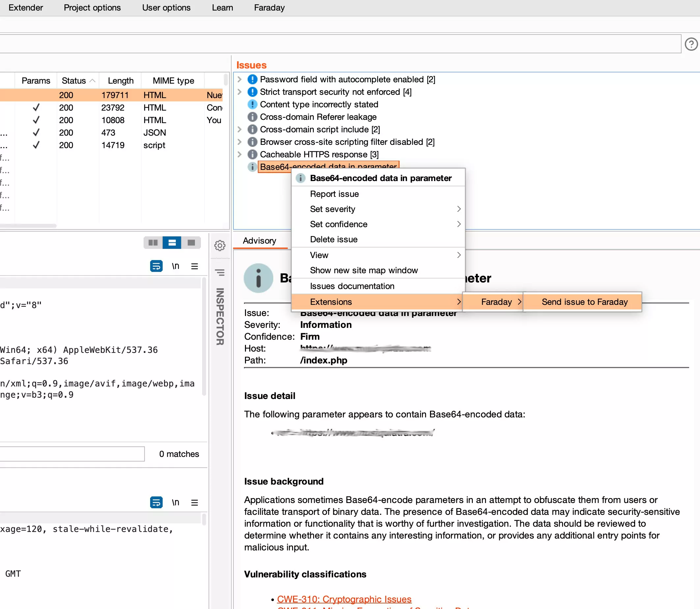
Task: Click the help question mark icon
Action: click(x=691, y=44)
